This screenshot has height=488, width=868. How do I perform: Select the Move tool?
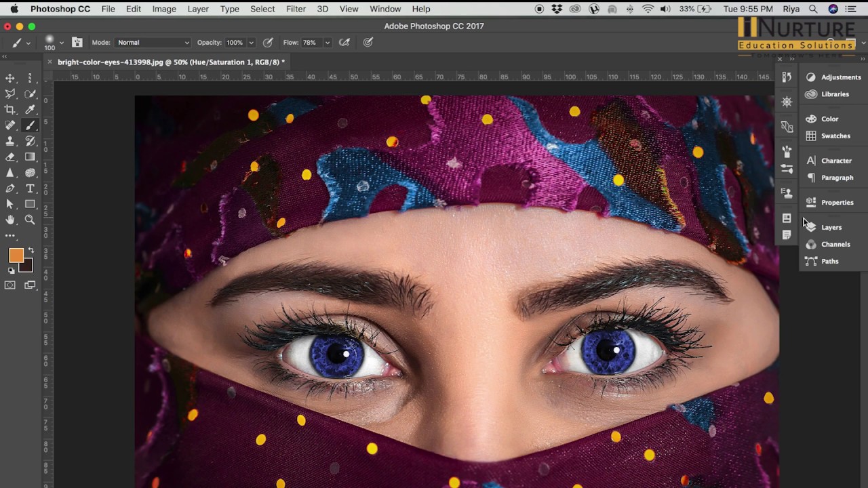10,79
